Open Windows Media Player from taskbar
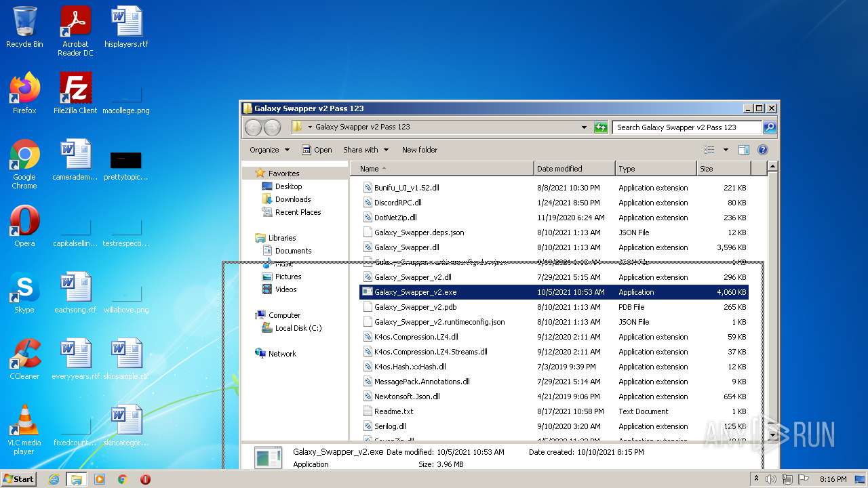 100,479
